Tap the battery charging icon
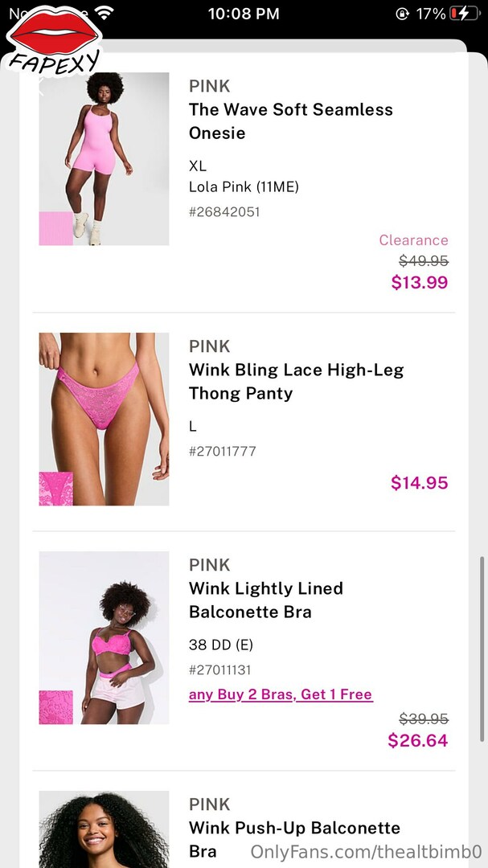The image size is (488, 868). pos(463,14)
